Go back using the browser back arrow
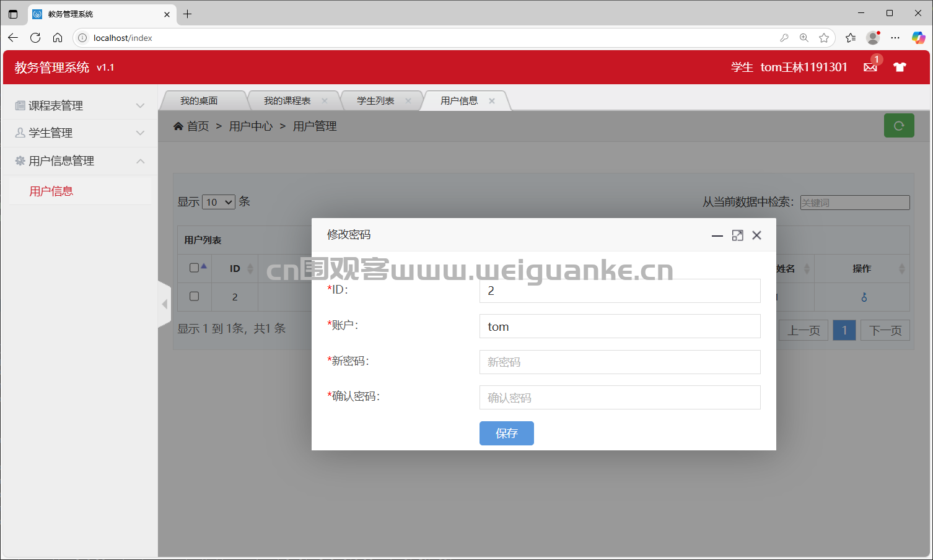The image size is (933, 560). pyautogui.click(x=13, y=38)
